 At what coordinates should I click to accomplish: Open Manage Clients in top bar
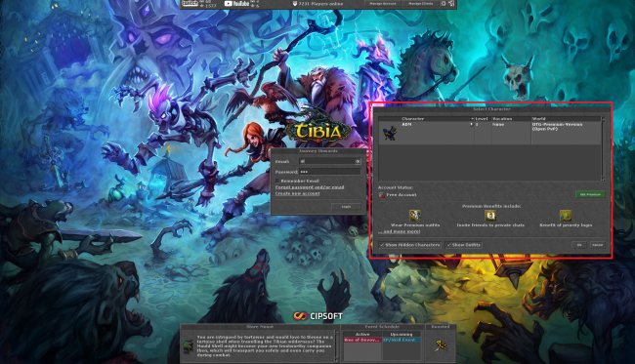click(420, 3)
